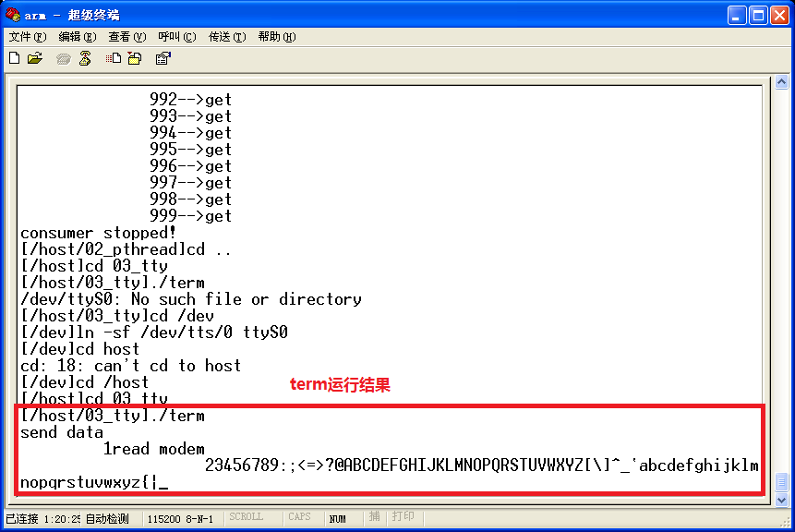
Task: Click the '[/dev]cd /host' line
Action: 85,382
